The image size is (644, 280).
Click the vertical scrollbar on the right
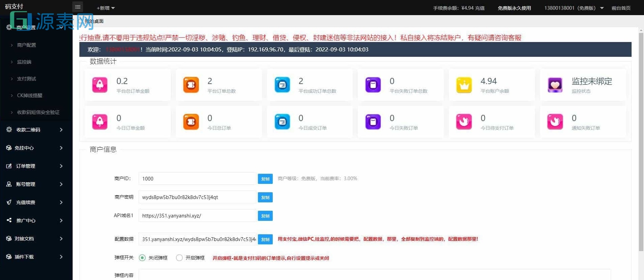click(641, 141)
